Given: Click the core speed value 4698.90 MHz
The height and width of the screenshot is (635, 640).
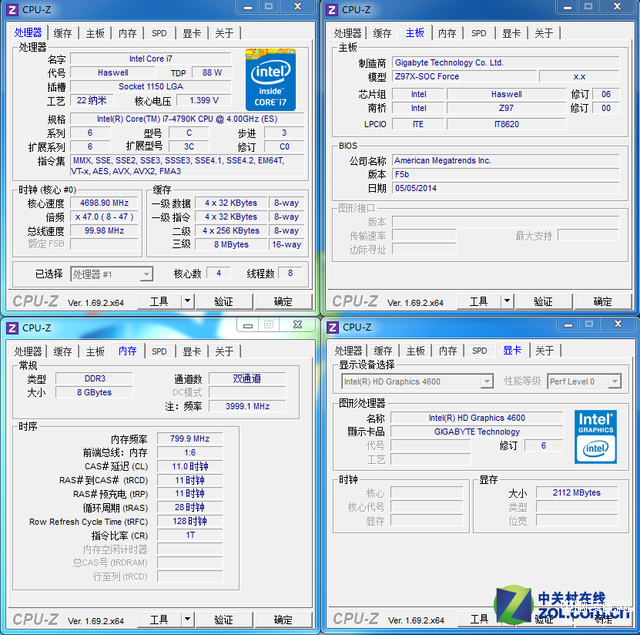Looking at the screenshot, I should [x=104, y=203].
